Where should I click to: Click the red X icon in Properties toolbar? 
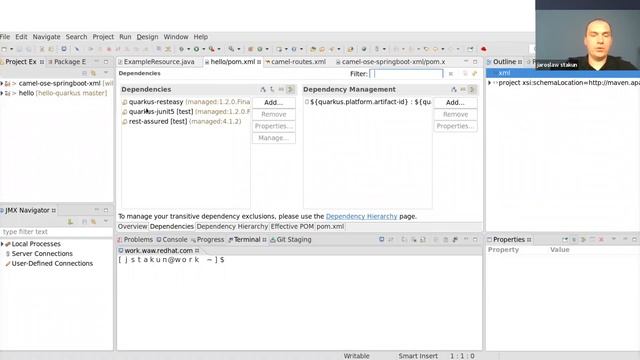601,240
